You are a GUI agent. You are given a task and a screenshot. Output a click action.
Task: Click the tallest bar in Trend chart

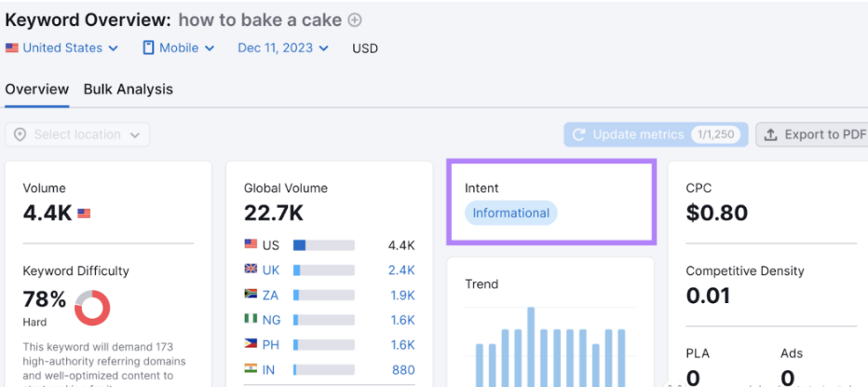click(x=531, y=347)
